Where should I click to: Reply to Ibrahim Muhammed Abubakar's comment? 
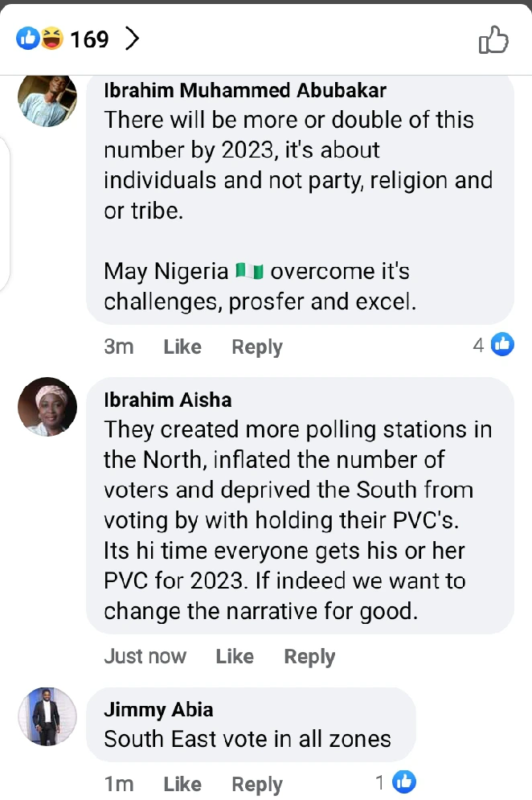click(x=257, y=347)
